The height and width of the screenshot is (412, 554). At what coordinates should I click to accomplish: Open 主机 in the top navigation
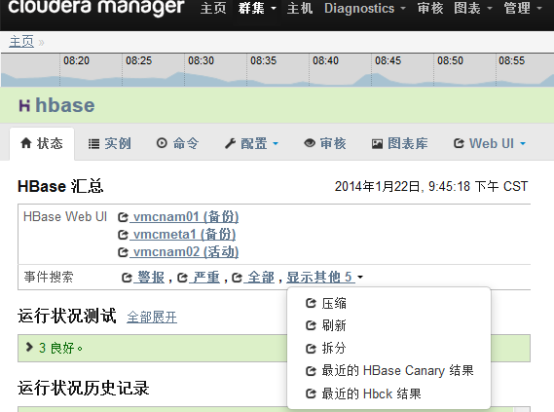pyautogui.click(x=300, y=8)
